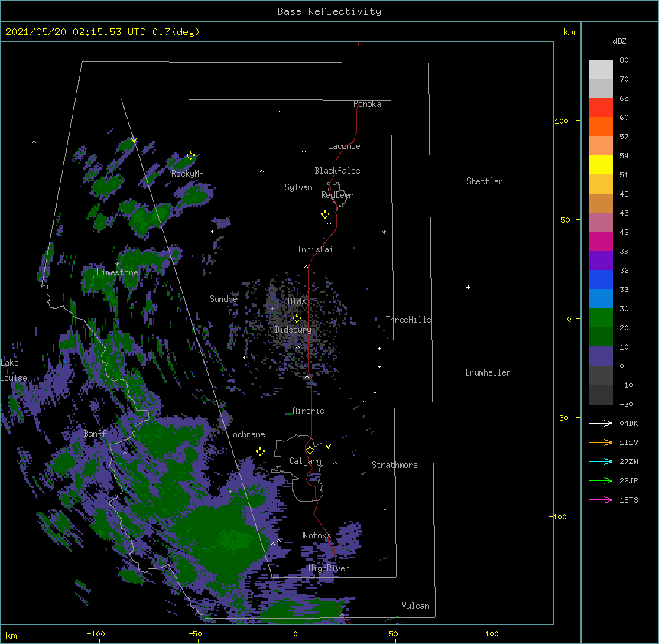Pick the blue 36-33 dBZ swatch
This screenshot has height=644, width=659.
601,279
